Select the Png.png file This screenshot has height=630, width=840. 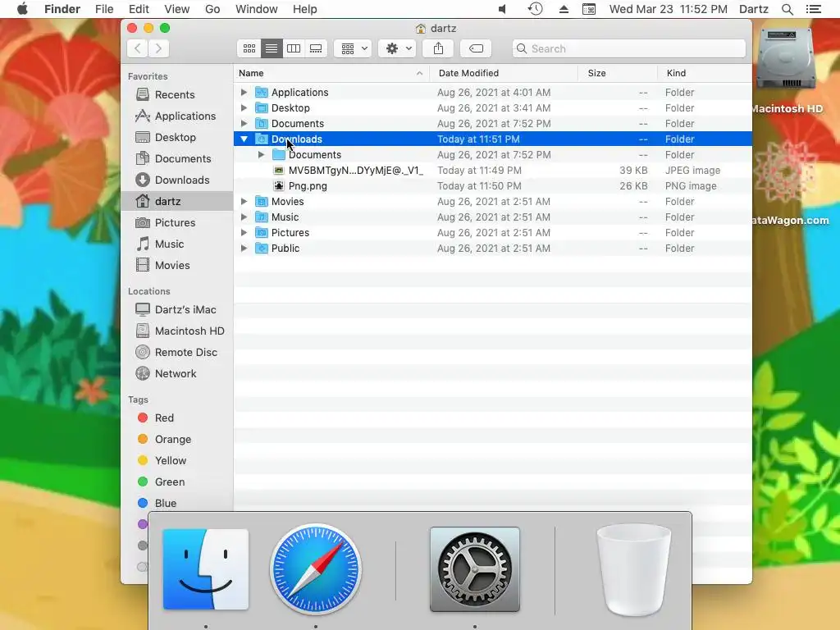(493, 186)
